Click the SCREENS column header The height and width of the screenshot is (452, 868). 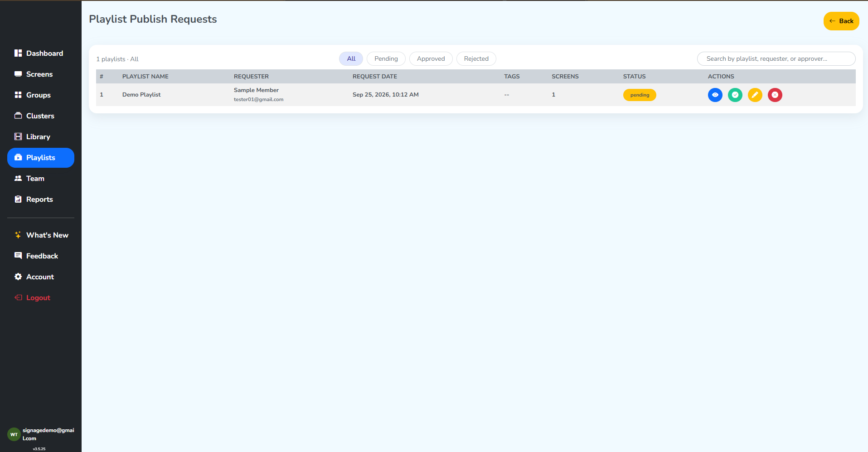point(565,76)
